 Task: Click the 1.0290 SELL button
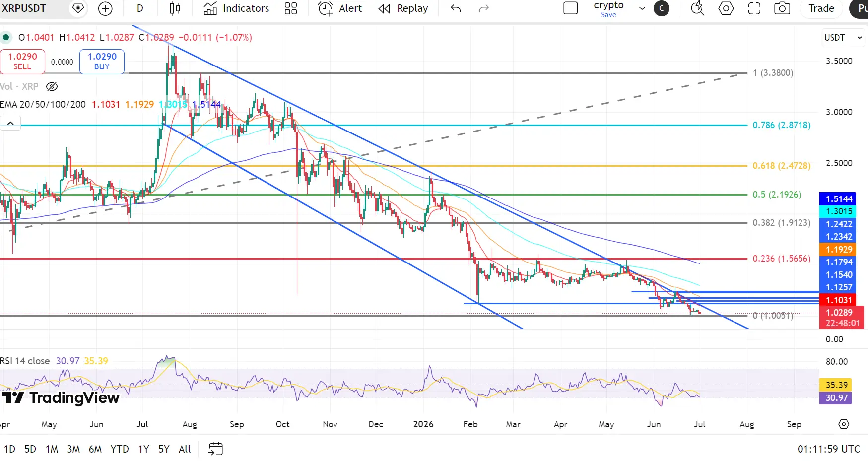22,62
